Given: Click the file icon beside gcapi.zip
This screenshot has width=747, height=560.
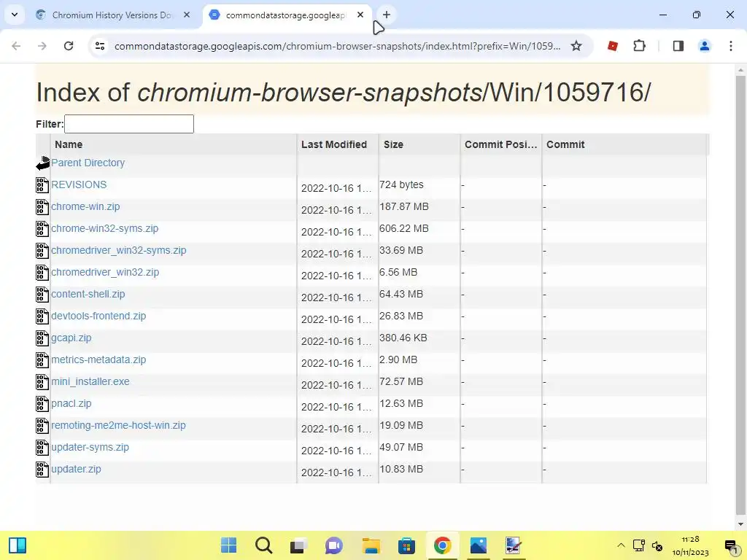Looking at the screenshot, I should pyautogui.click(x=42, y=338).
